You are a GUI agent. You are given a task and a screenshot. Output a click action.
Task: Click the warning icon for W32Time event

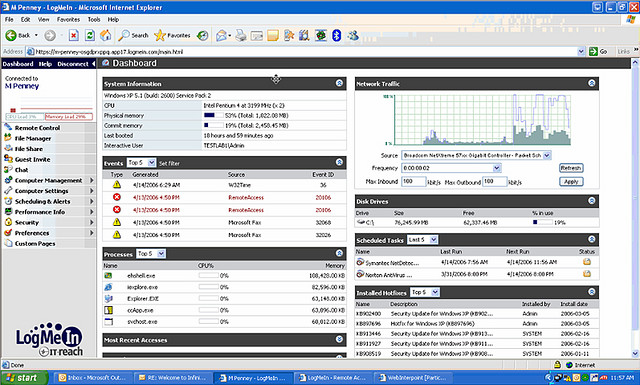117,185
